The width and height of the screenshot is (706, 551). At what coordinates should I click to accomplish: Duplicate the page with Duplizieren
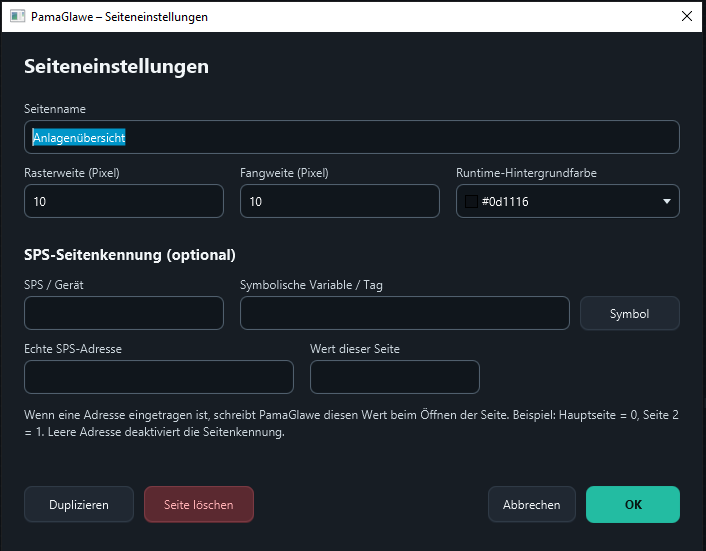tap(79, 505)
